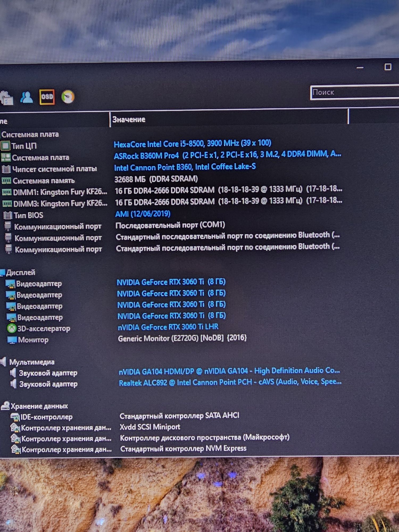
Task: Click the display icon beside Дисплей header
Action: [2, 272]
